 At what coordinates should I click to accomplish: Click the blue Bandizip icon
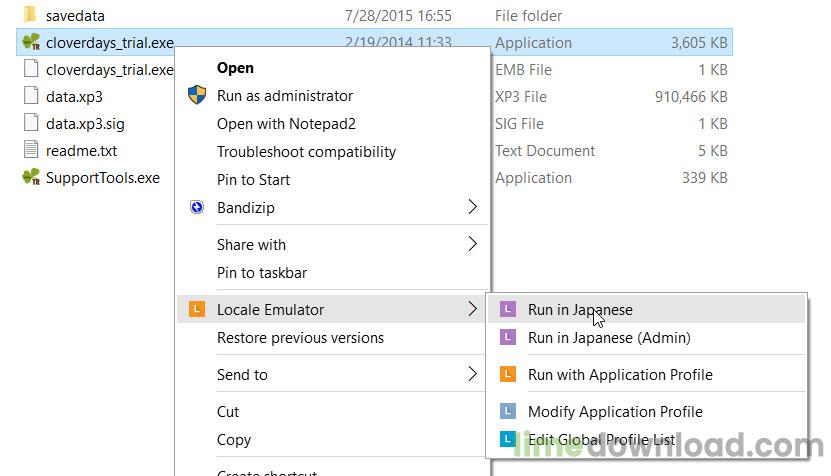tap(196, 208)
